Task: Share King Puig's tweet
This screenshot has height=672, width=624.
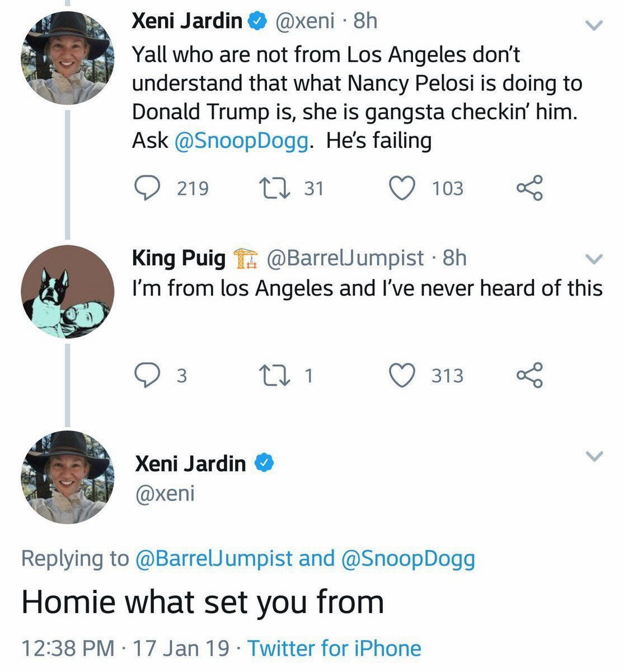Action: pos(529,375)
